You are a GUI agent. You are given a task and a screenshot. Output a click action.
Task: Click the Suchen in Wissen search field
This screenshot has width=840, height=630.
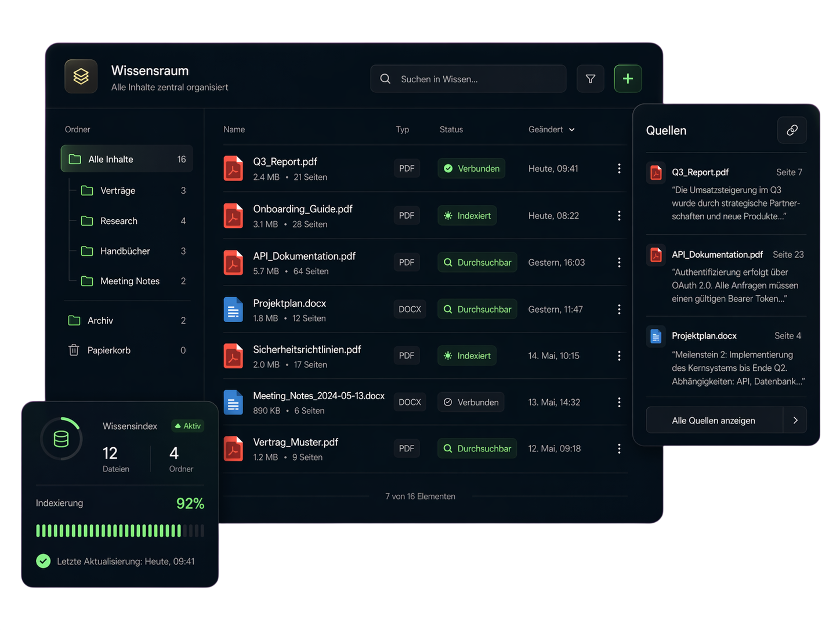click(476, 79)
